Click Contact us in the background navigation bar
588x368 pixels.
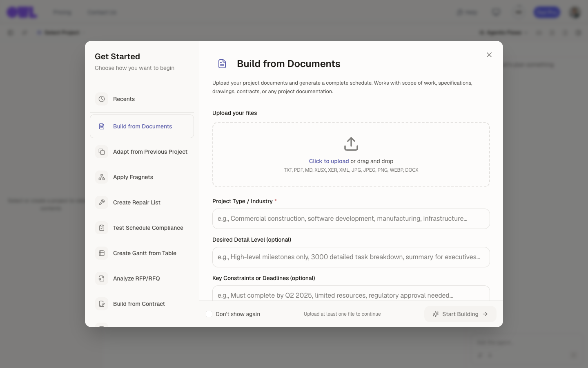[x=102, y=12]
